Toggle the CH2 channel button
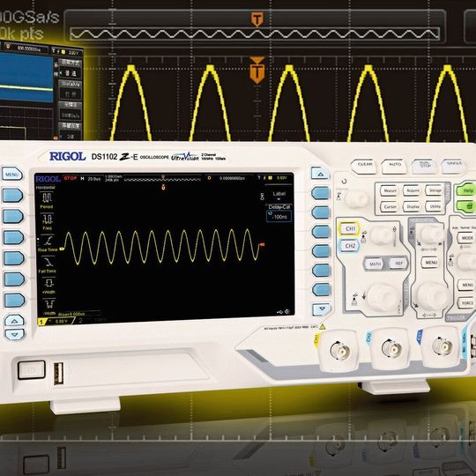Screen dimensions: 476x476 pos(349,246)
